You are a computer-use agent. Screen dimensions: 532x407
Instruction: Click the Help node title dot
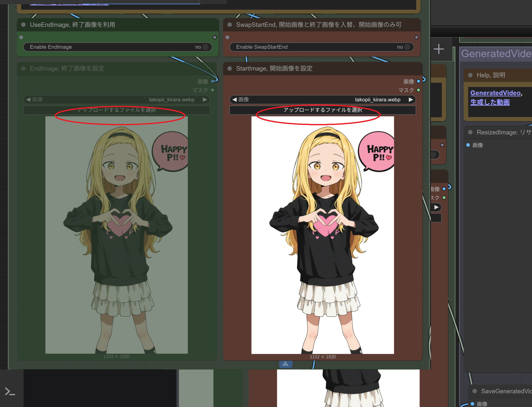[470, 75]
